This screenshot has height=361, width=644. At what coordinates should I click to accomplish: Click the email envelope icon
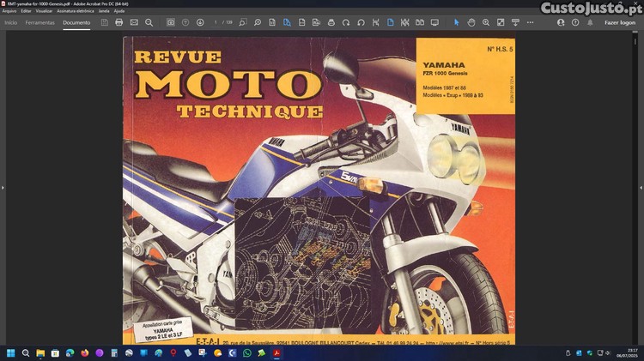(134, 22)
